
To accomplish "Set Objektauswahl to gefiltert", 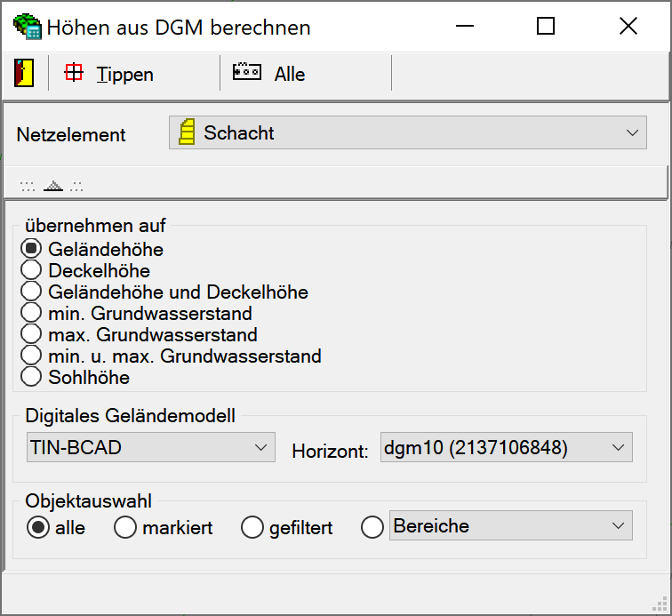I will (x=253, y=527).
